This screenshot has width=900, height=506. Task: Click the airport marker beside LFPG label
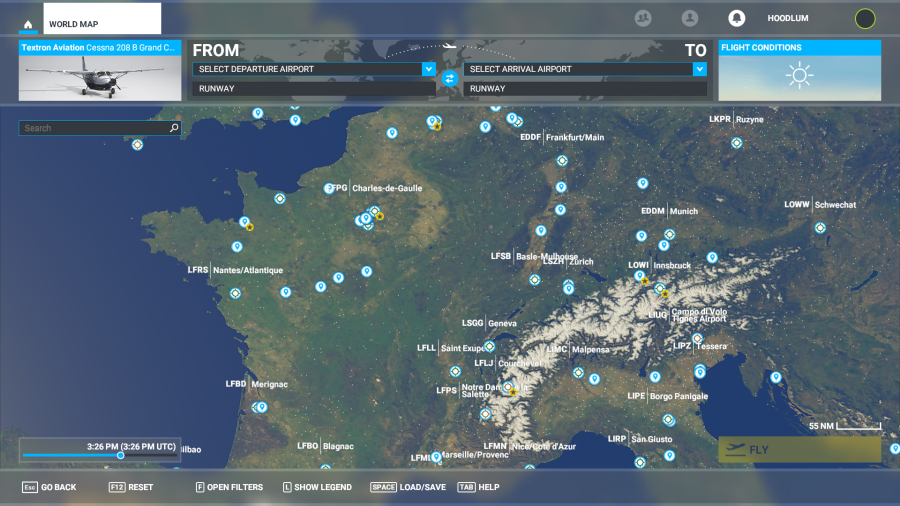click(x=328, y=188)
